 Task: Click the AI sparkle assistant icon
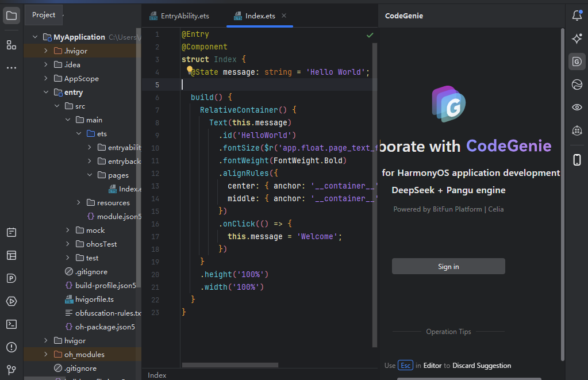click(x=577, y=39)
